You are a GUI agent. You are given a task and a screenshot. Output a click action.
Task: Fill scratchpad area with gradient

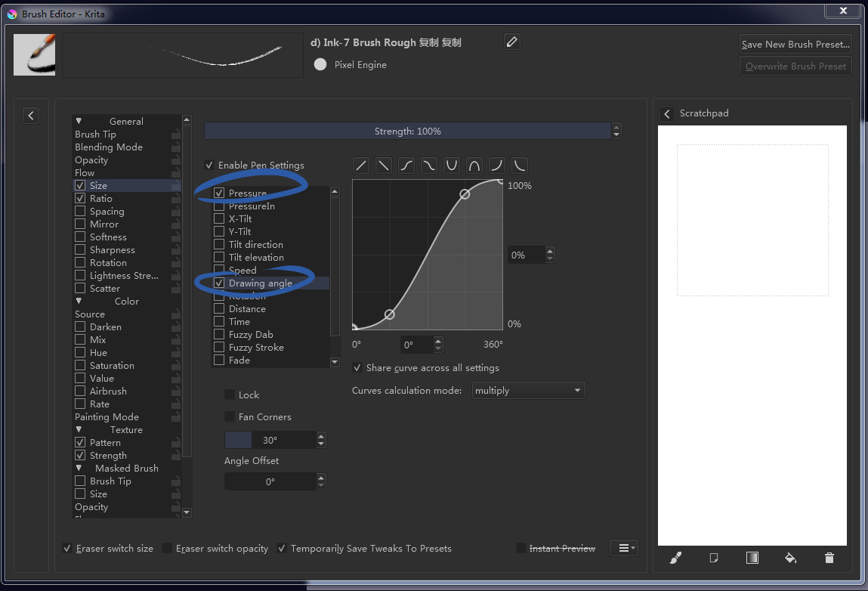752,558
